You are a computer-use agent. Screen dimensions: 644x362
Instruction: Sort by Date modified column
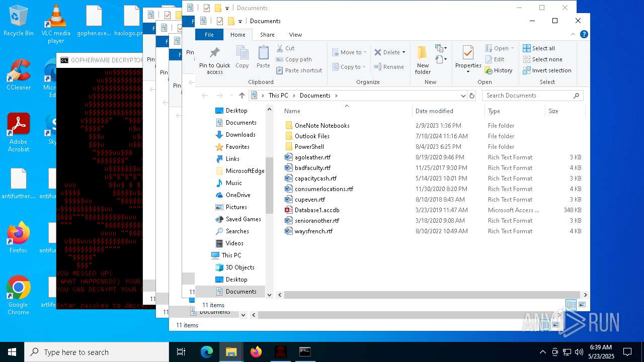[x=448, y=111]
